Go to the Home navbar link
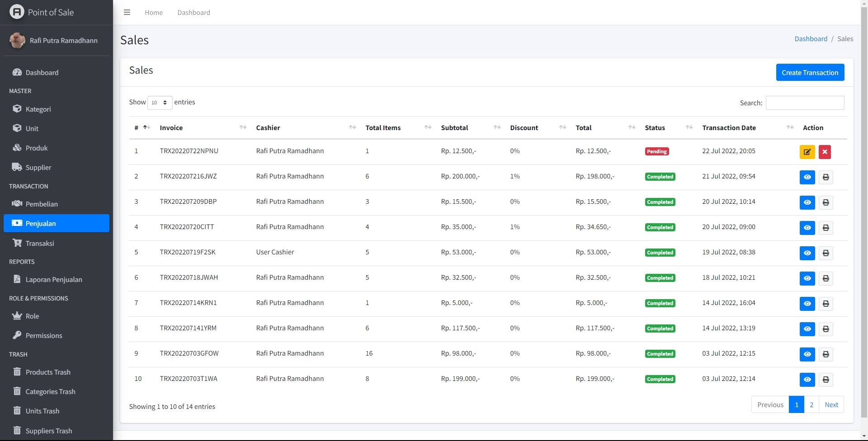This screenshot has width=868, height=441. click(154, 13)
